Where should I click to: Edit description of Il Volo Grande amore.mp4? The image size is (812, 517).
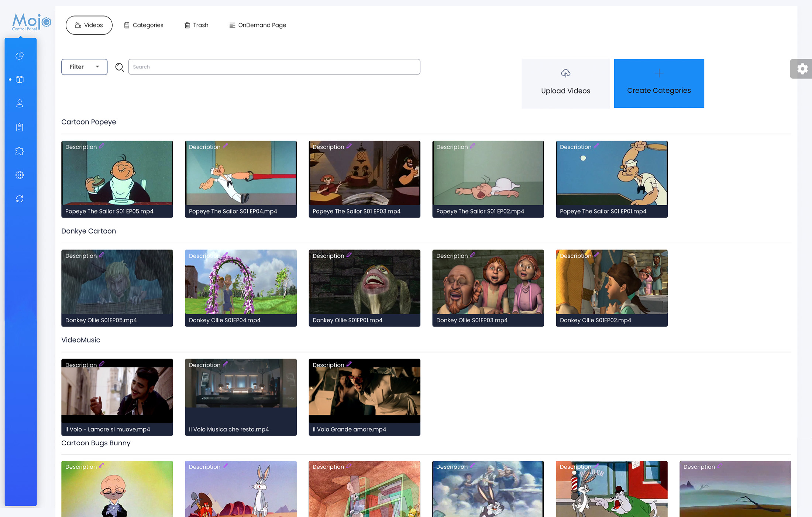tap(349, 364)
